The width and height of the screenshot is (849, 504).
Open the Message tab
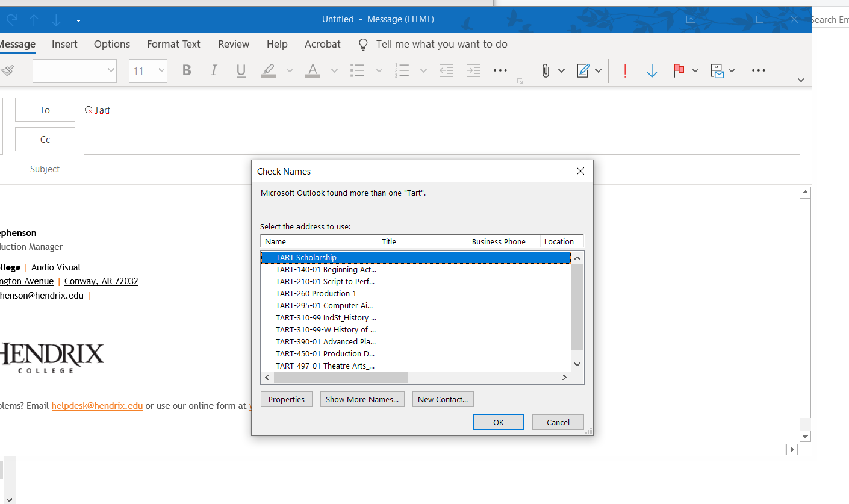[x=17, y=44]
